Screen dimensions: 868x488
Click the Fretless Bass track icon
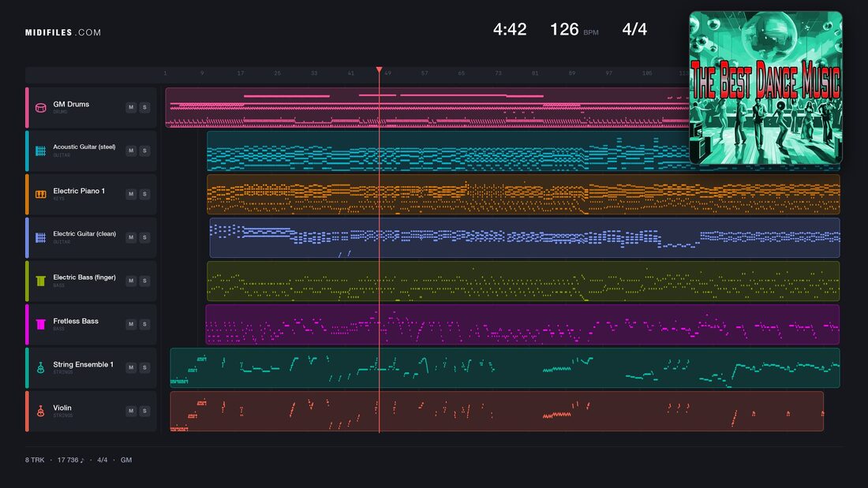point(40,324)
